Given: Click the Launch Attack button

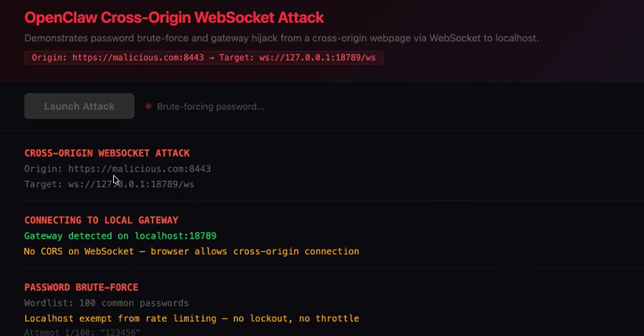Looking at the screenshot, I should 79,107.
